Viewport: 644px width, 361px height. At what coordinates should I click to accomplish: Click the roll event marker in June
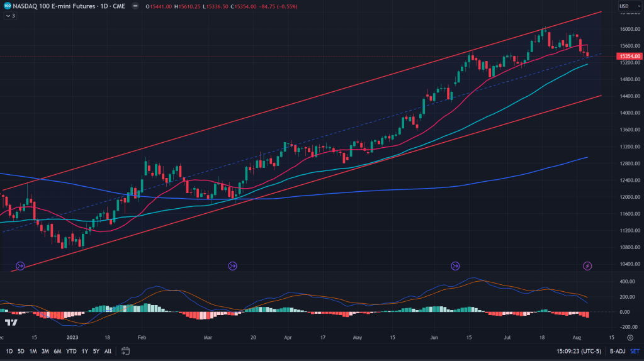[455, 266]
